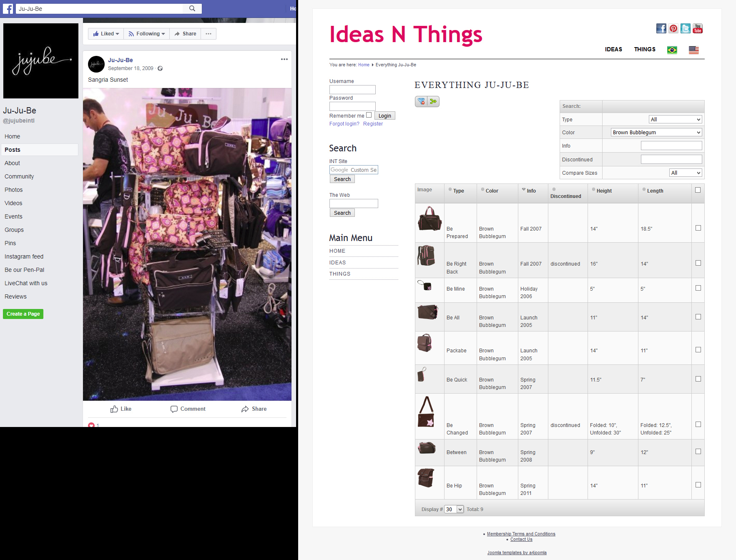Tick the Remember me checkbox
736x560 pixels.
[x=369, y=115]
